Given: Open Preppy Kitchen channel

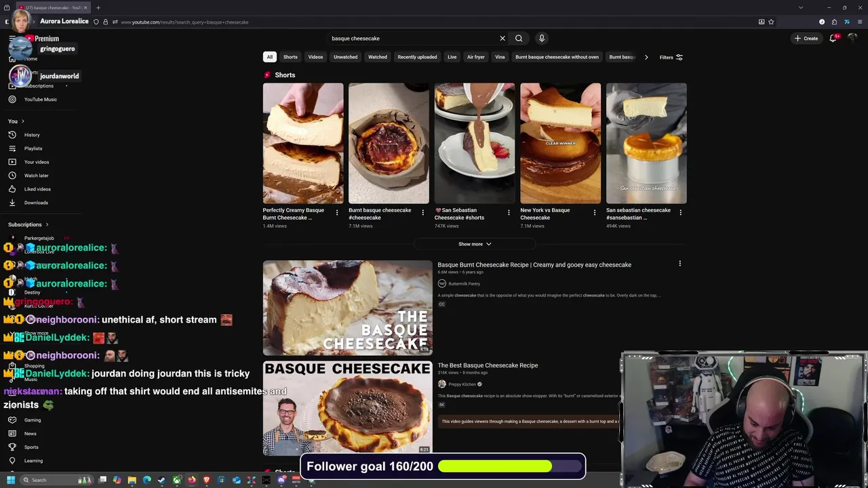Looking at the screenshot, I should [462, 384].
